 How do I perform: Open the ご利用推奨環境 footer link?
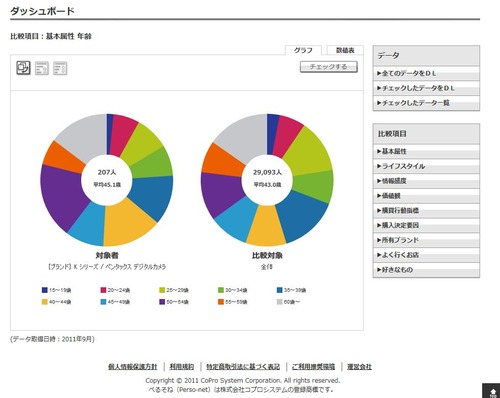click(x=313, y=367)
